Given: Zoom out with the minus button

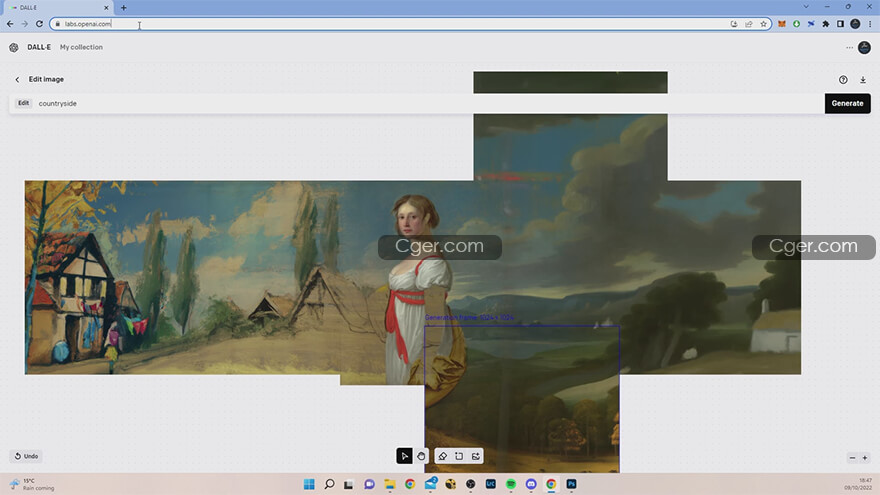Looking at the screenshot, I should (x=853, y=457).
